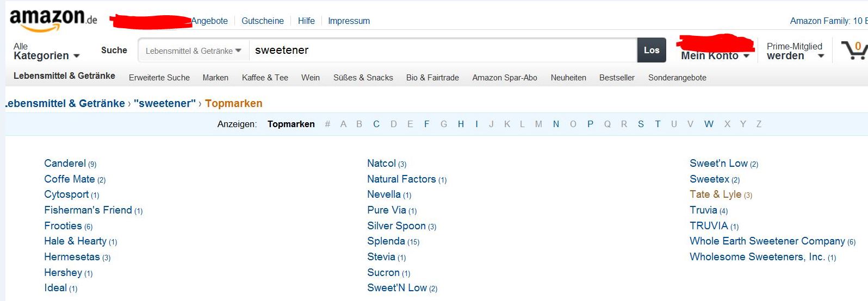Click the Amazon.de logo
Image resolution: width=868 pixels, height=301 pixels.
pyautogui.click(x=53, y=21)
